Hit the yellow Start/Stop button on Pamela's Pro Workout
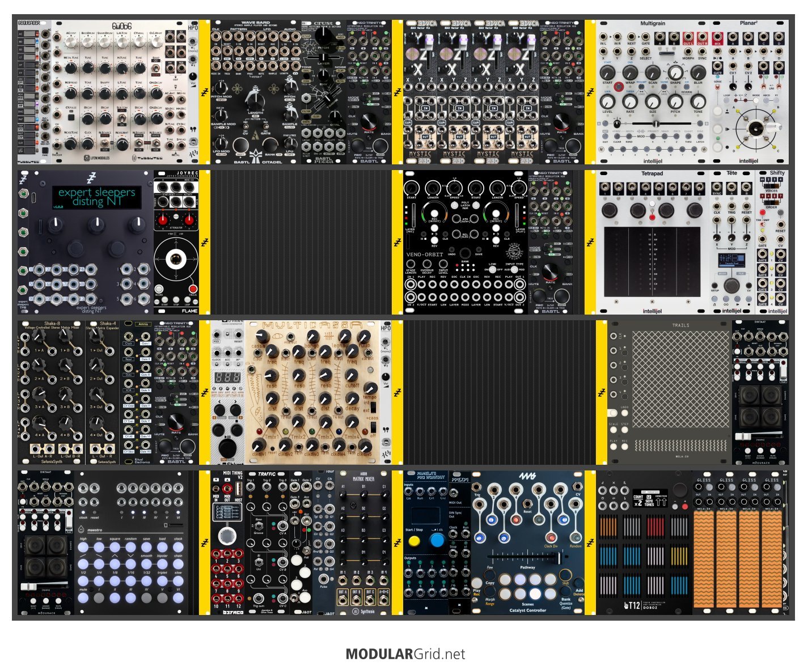This screenshot has width=812, height=666. [x=415, y=541]
